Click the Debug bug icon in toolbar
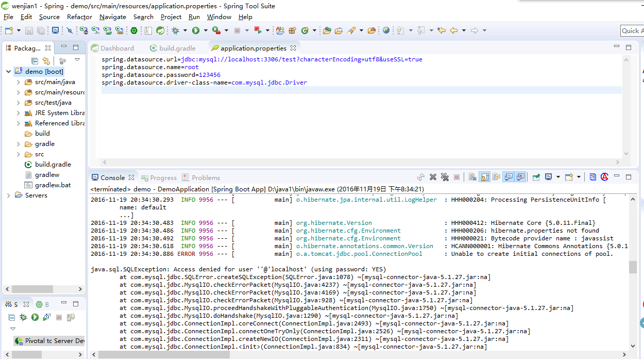Image resolution: width=644 pixels, height=359 pixels. [x=175, y=31]
